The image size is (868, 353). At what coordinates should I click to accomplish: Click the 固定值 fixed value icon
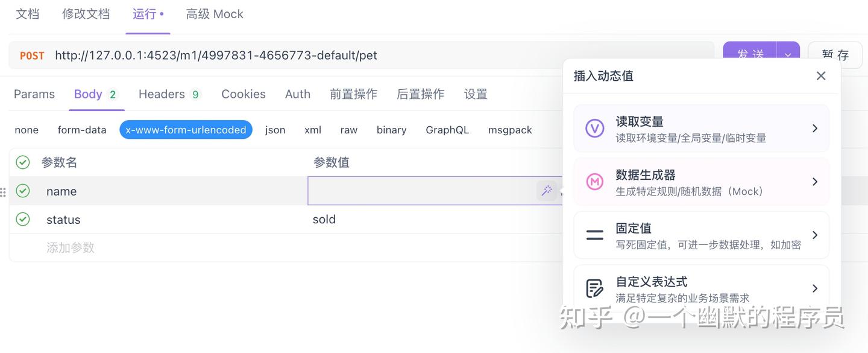point(595,235)
